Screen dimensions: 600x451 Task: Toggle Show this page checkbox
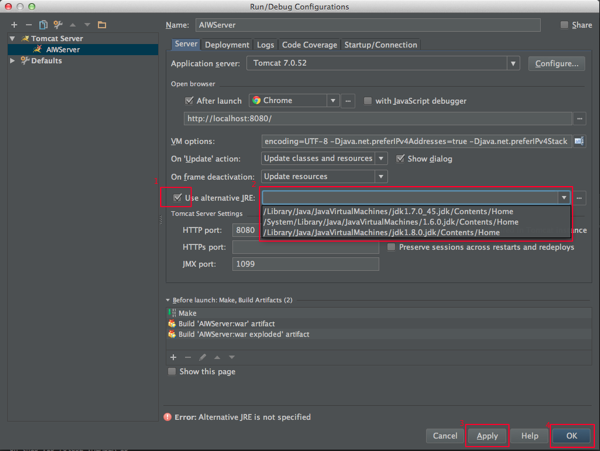172,371
